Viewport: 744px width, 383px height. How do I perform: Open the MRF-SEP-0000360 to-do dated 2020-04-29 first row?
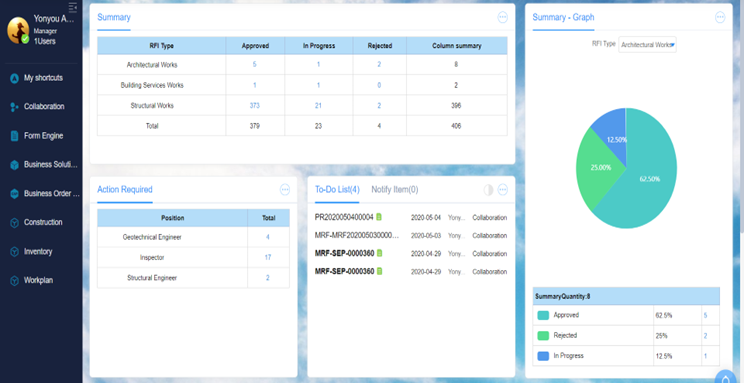[x=344, y=253]
